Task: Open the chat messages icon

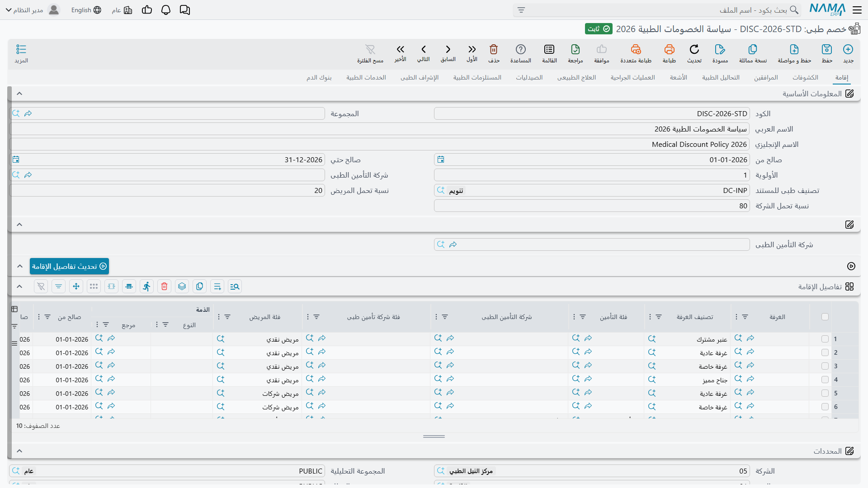Action: tap(185, 10)
